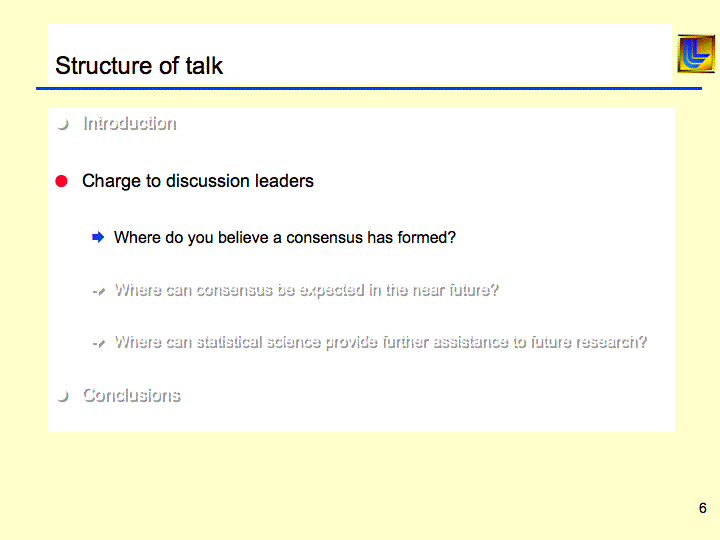Viewport: 720px width, 540px height.
Task: Click the slide number 6
Action: pos(703,508)
